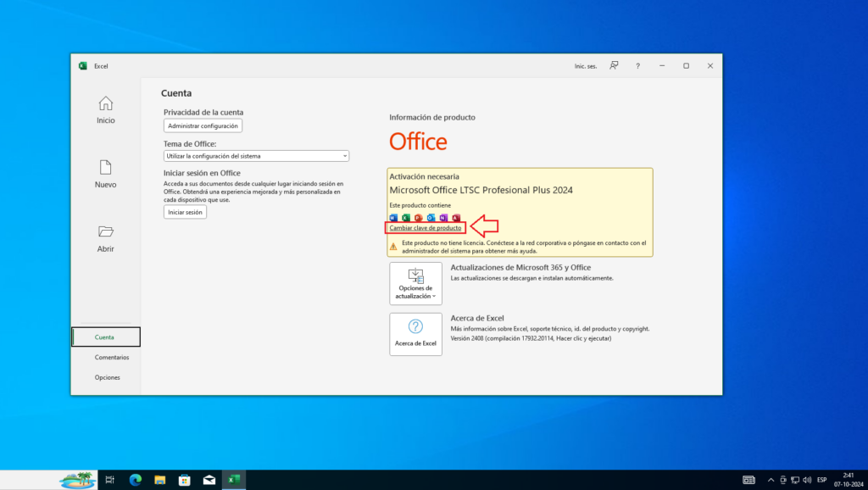This screenshot has height=490, width=868.
Task: Open File Explorer from the taskbar
Action: click(159, 480)
